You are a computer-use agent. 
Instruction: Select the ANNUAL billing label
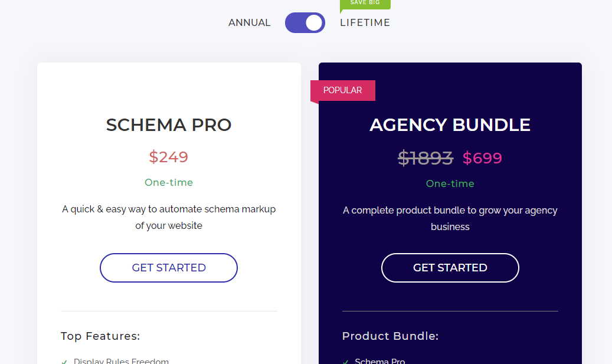pos(249,23)
